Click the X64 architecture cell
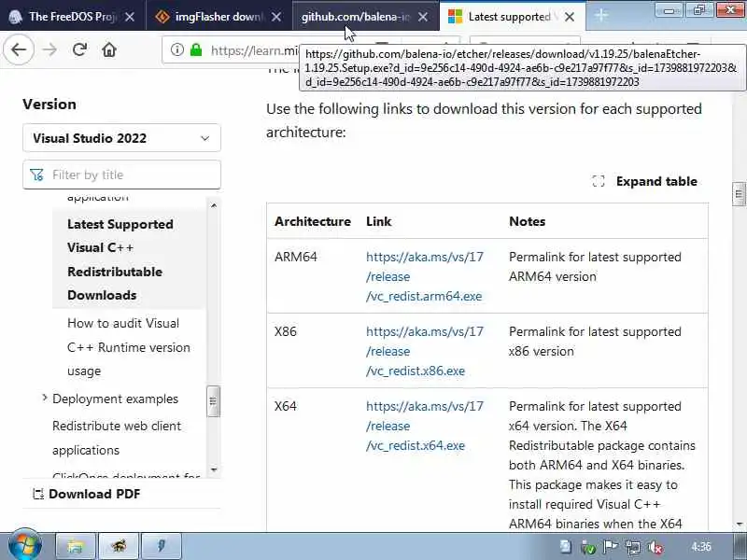Screen dimensions: 747x560 click(x=286, y=406)
